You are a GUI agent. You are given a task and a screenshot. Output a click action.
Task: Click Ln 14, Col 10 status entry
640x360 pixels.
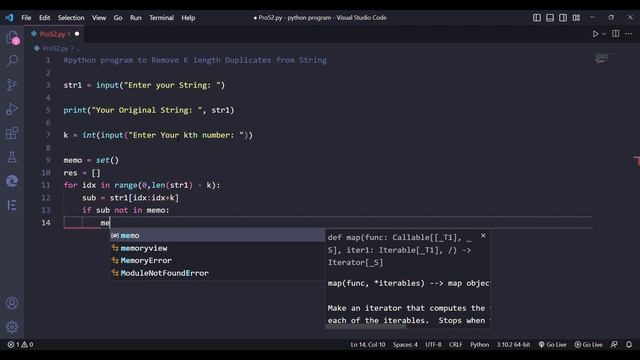[367, 344]
